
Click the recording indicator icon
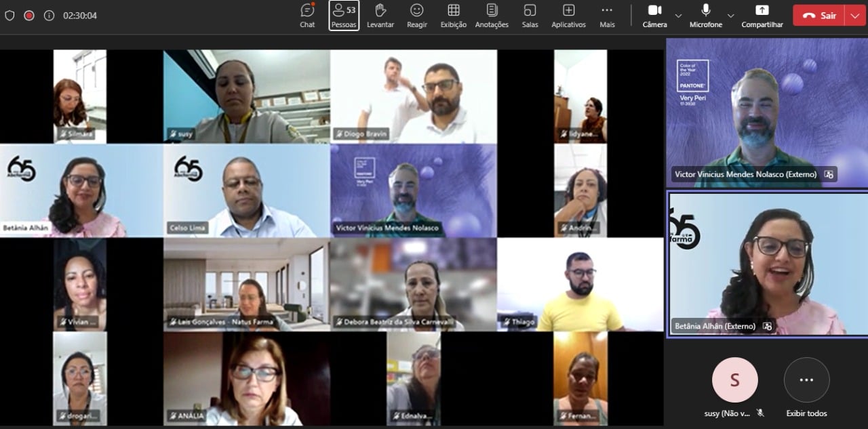[x=29, y=16]
